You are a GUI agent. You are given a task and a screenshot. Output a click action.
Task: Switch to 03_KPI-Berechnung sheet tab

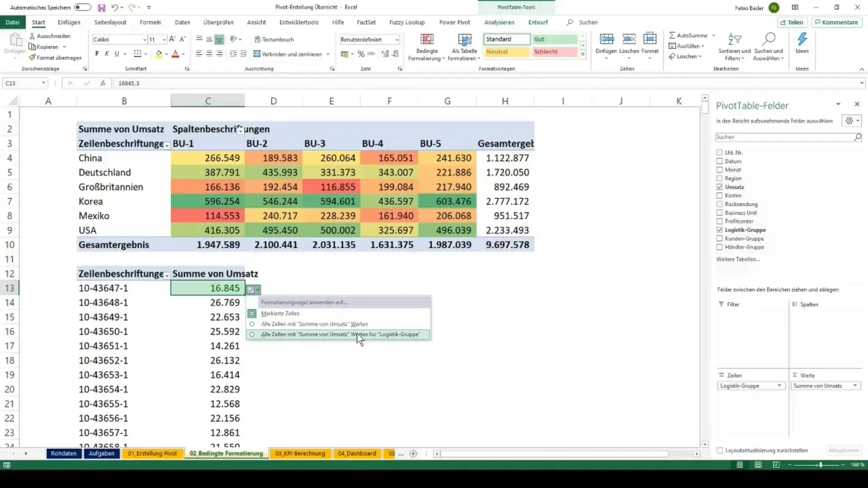(300, 454)
